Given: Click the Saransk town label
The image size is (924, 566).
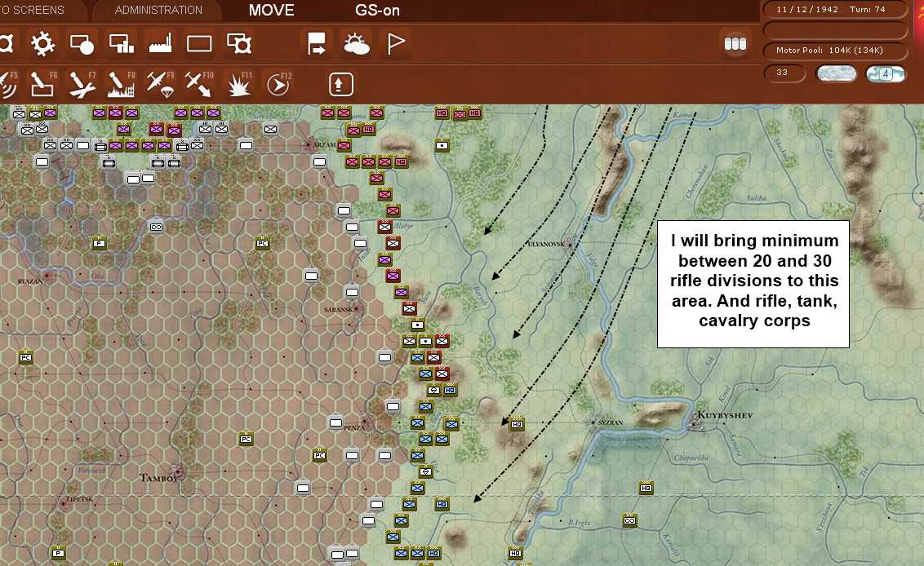Looking at the screenshot, I should [x=338, y=309].
